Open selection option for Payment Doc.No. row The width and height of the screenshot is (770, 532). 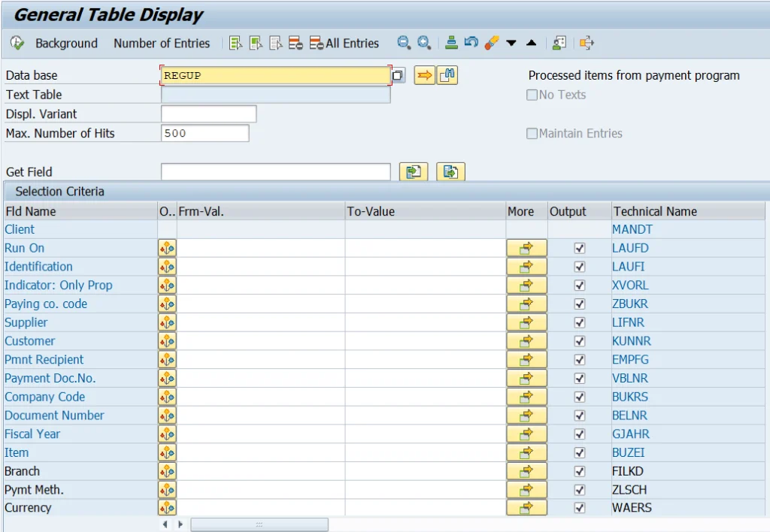pos(167,379)
